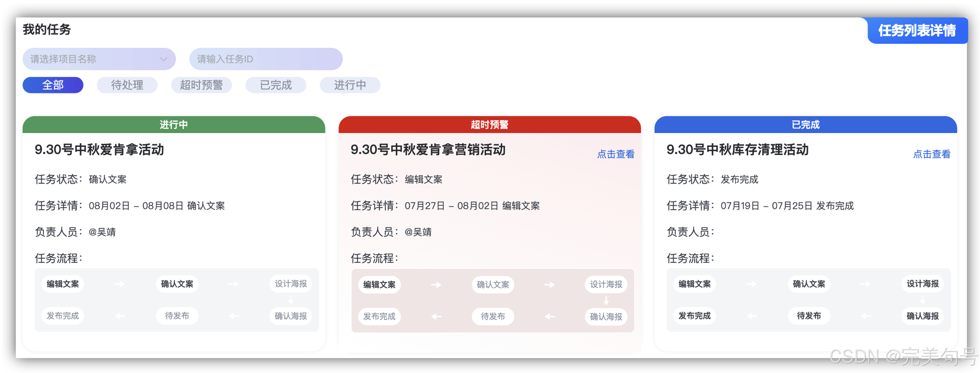The image size is (980, 373).
Task: Click green 进行中 card header bar
Action: point(173,124)
